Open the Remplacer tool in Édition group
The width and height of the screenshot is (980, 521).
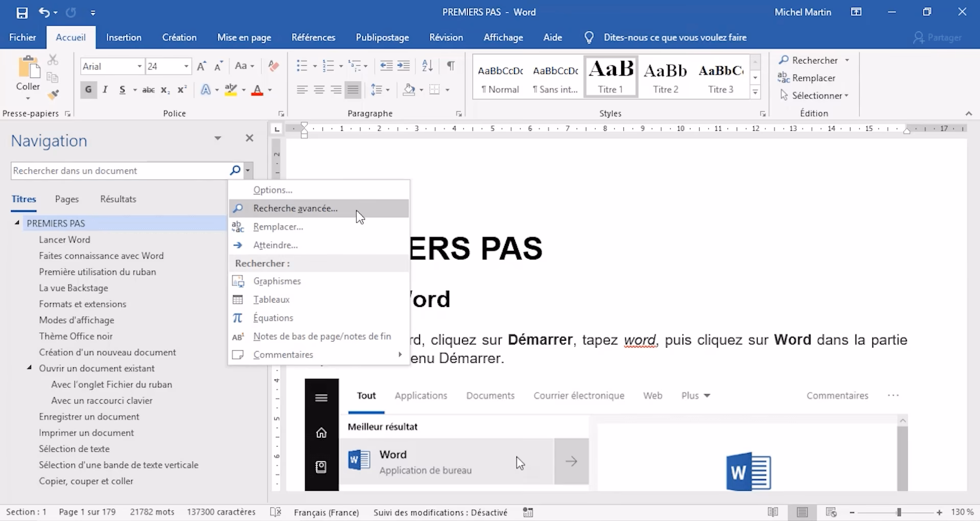pos(814,78)
